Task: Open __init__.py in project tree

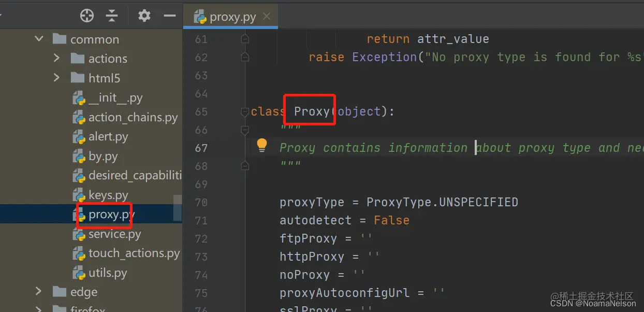Action: click(x=115, y=97)
